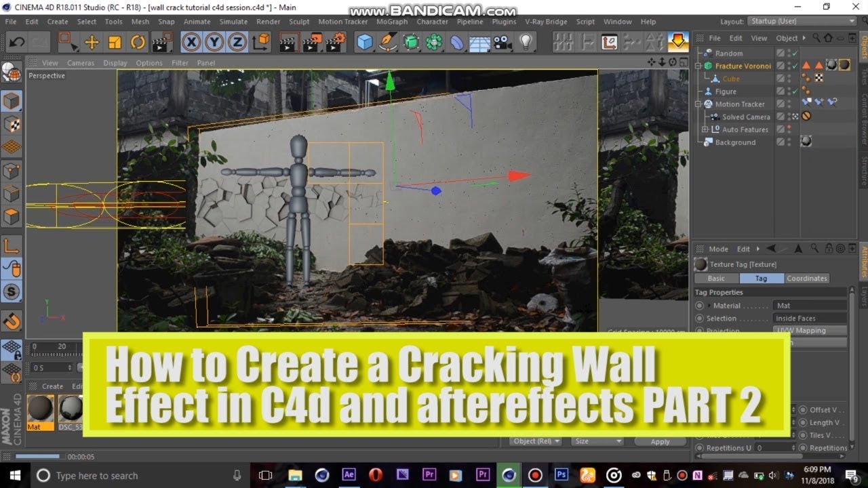Open the spline Pen tool
The width and height of the screenshot is (868, 488).
(x=388, y=42)
